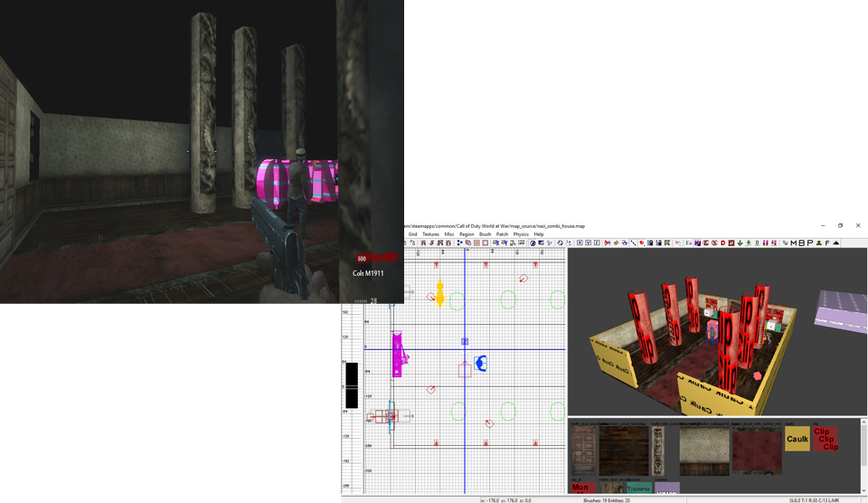Minimize the Radiant editor window

[823, 225]
